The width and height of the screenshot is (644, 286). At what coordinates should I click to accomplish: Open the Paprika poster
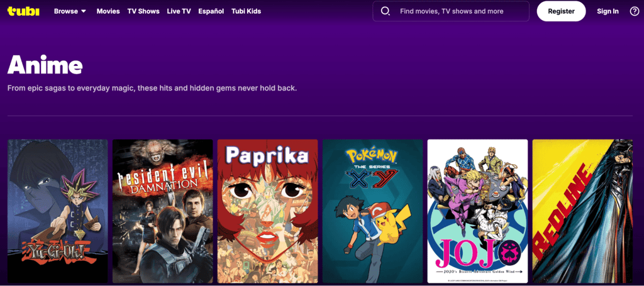[x=267, y=211]
